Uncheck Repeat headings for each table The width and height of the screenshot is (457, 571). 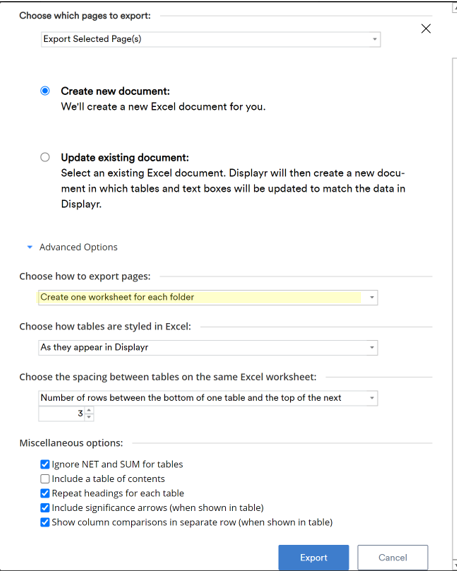pos(45,493)
